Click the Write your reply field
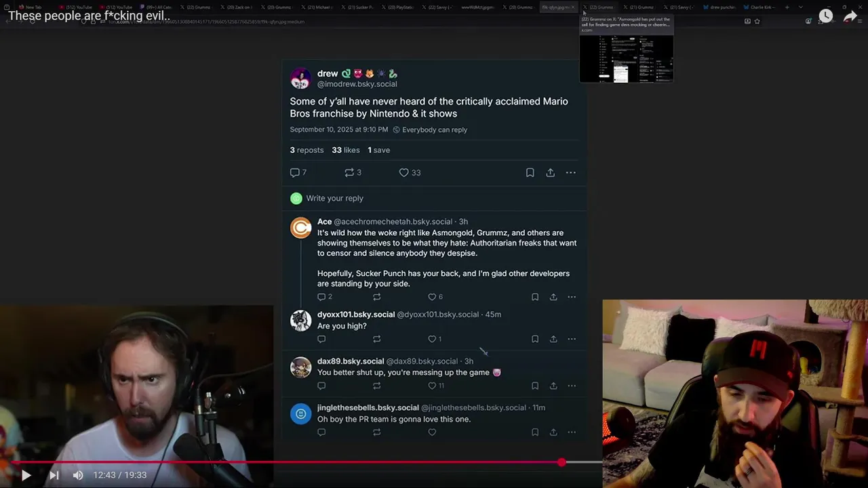The height and width of the screenshot is (488, 868). (434, 198)
